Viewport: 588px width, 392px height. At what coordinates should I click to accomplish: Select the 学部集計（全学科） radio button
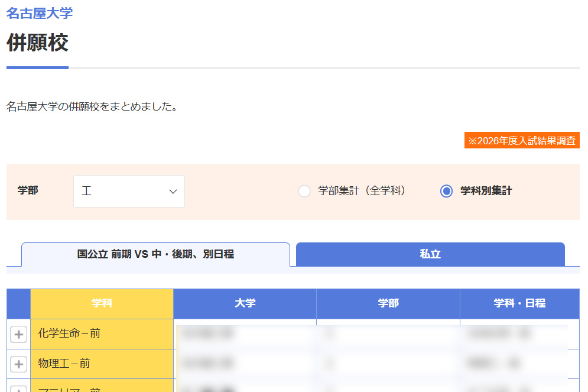304,191
